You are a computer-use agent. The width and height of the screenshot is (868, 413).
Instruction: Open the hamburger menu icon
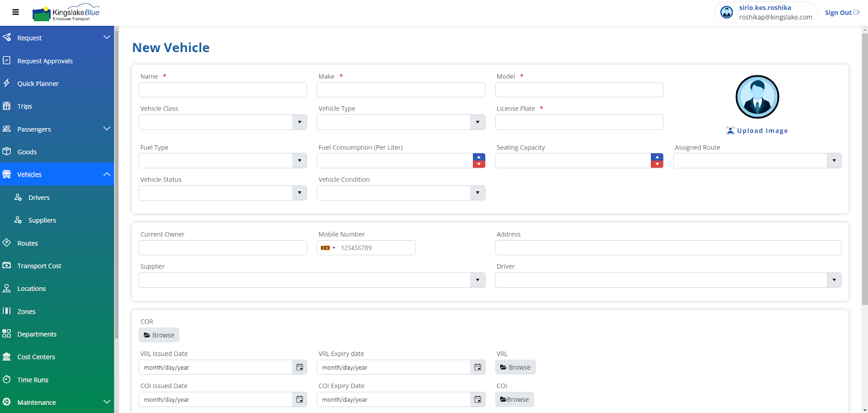coord(15,12)
